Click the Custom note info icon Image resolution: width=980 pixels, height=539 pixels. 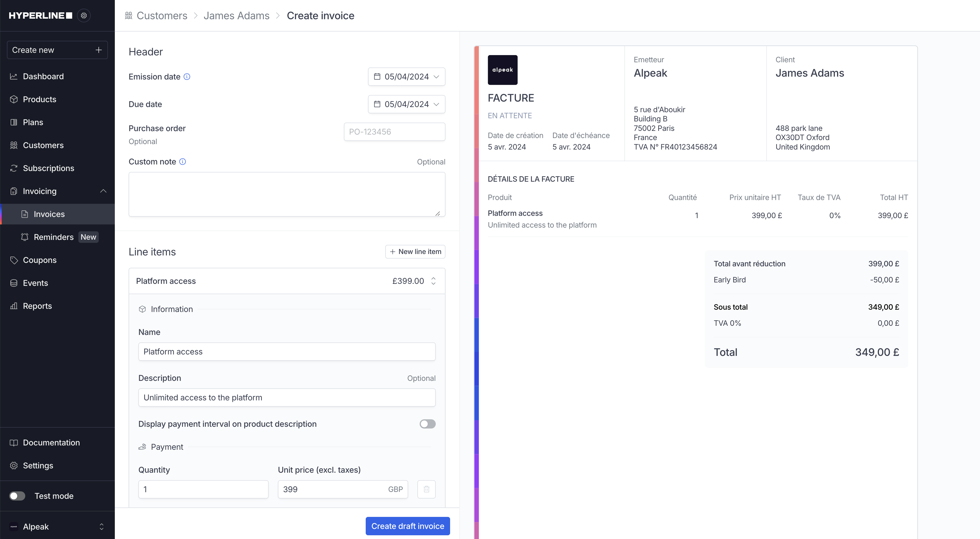point(183,162)
